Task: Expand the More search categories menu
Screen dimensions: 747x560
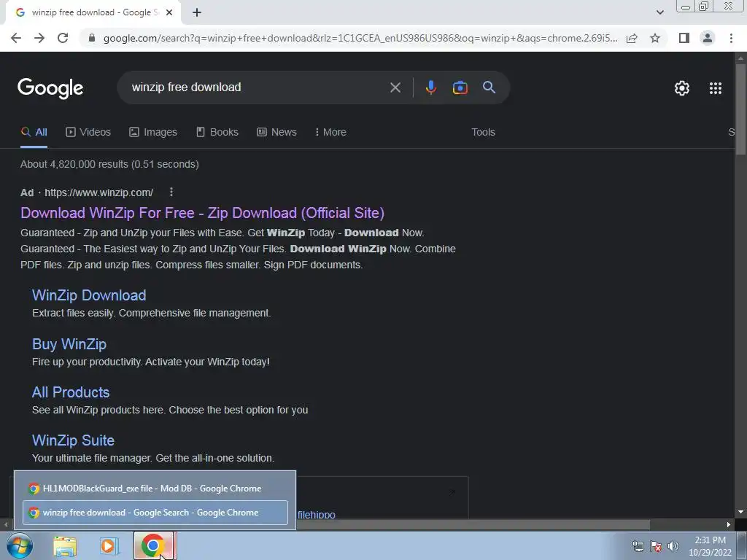Action: click(x=330, y=133)
